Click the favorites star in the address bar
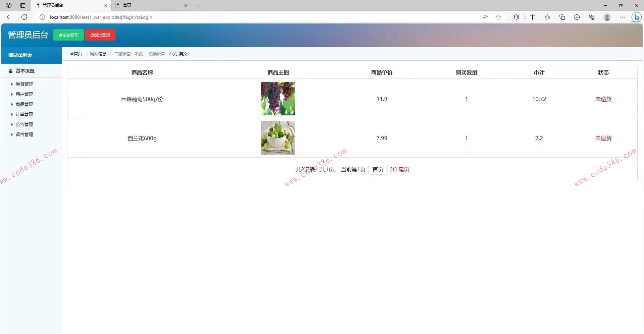Screen dimensions: 644x334 tap(498, 17)
